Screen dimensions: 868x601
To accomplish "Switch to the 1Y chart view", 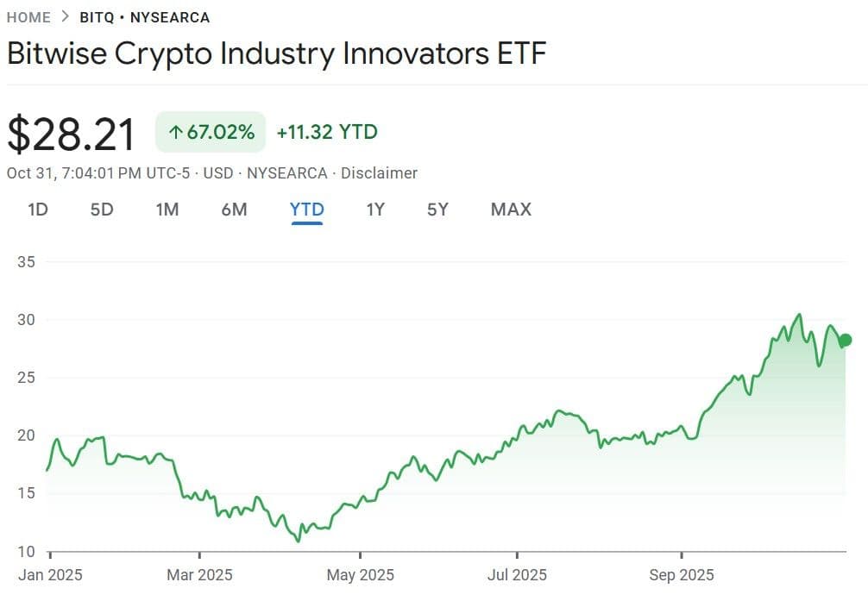I will (x=375, y=210).
